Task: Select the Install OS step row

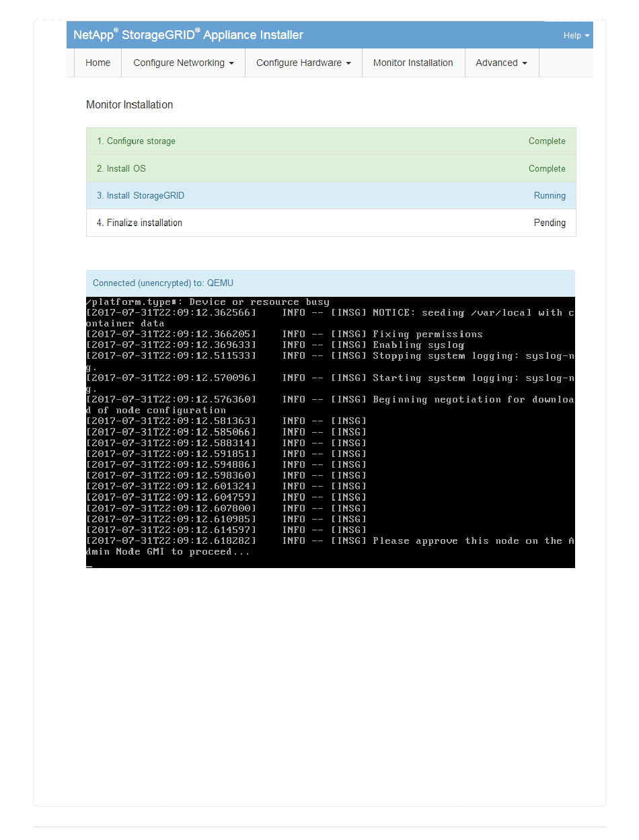Action: [x=331, y=168]
